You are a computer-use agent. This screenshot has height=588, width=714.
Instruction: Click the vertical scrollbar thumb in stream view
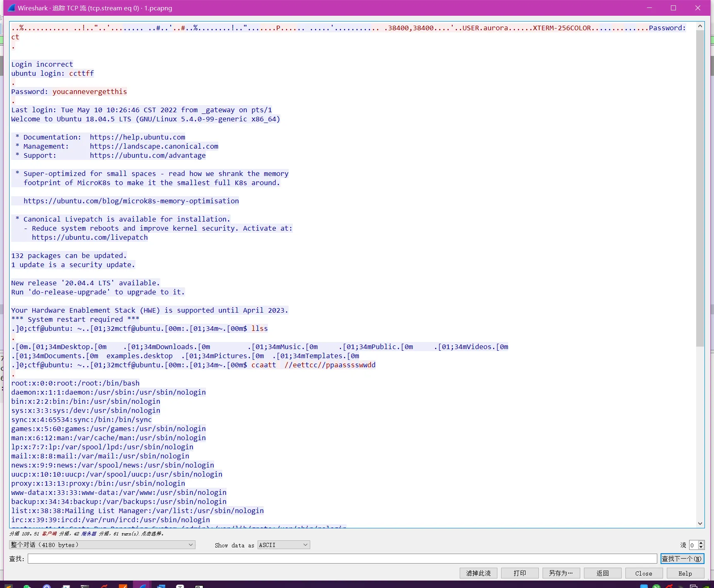click(700, 186)
